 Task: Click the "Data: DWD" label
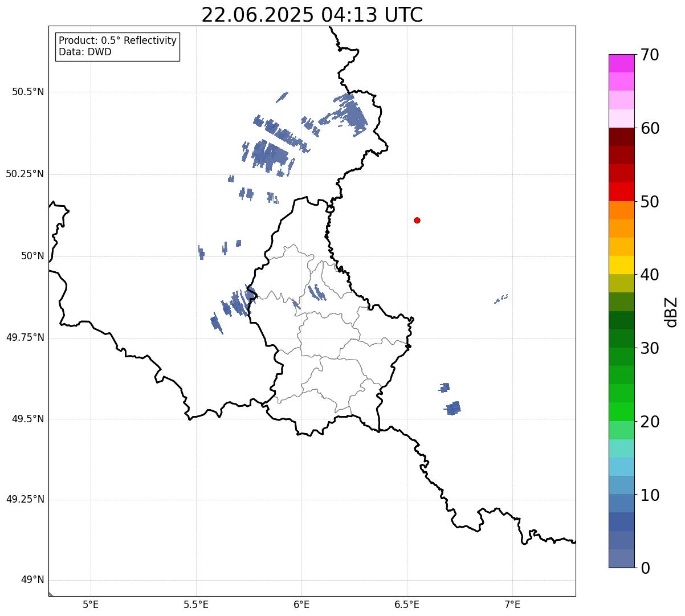click(x=85, y=52)
